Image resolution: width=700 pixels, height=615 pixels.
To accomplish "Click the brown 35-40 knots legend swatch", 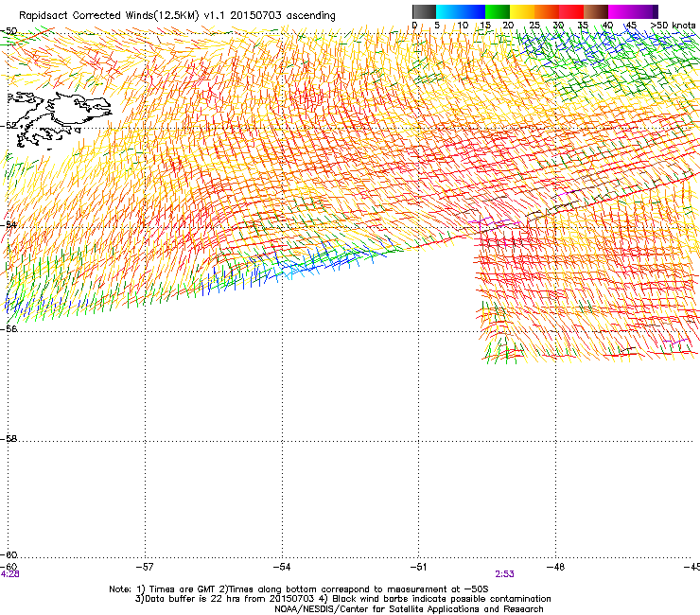I will [596, 11].
